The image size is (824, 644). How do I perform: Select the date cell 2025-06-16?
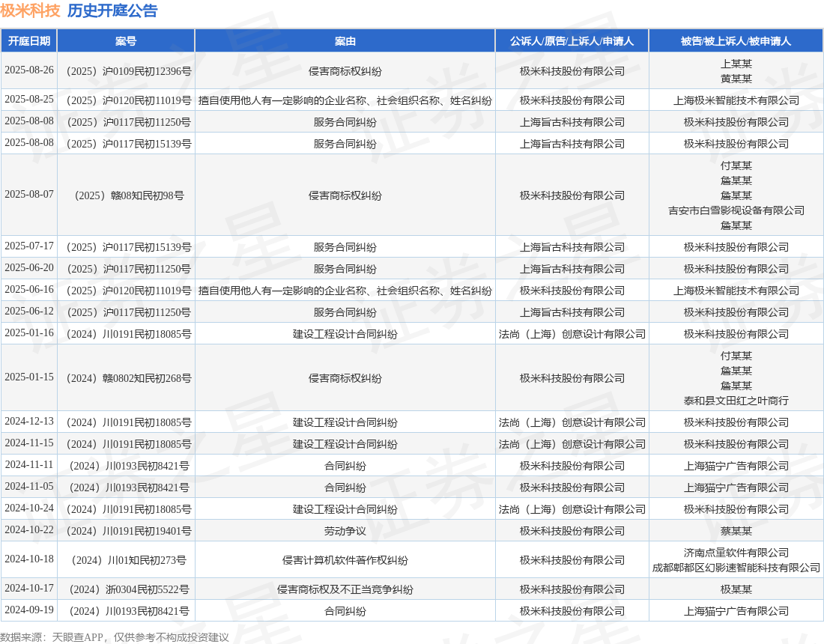point(29,290)
